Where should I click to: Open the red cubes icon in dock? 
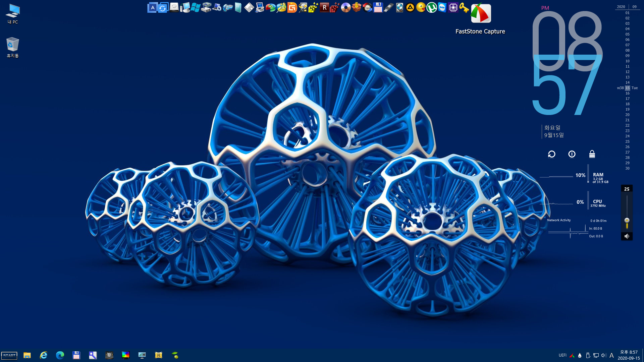[x=335, y=7]
